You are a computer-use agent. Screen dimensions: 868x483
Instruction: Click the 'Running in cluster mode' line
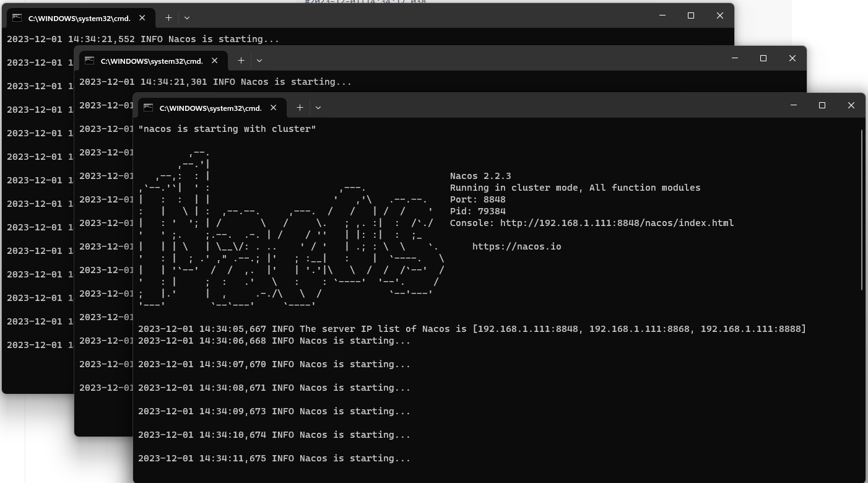575,188
